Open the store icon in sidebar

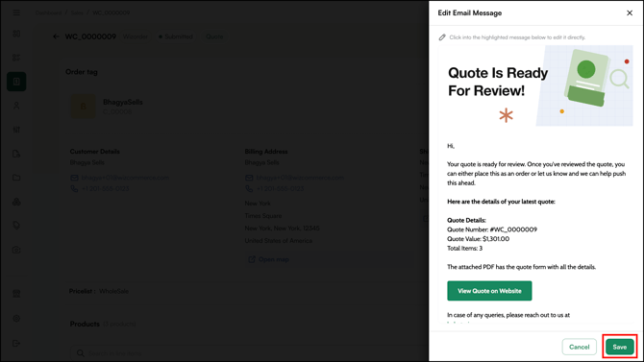click(x=16, y=294)
